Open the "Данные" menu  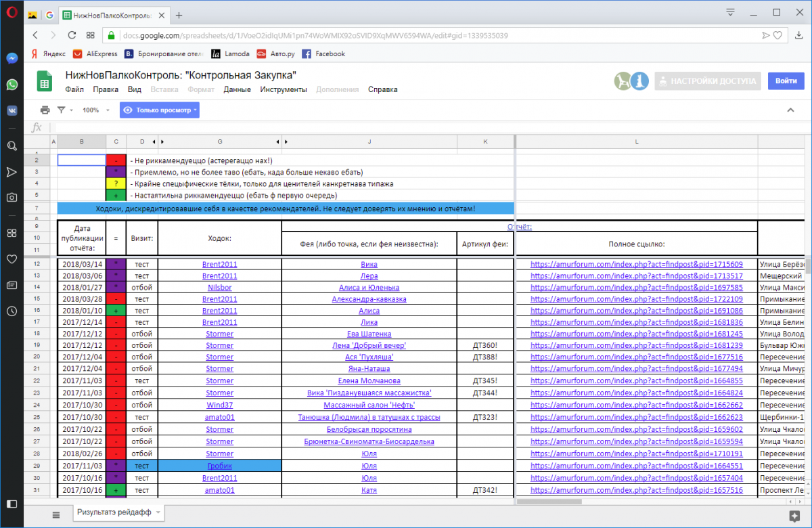click(x=237, y=89)
